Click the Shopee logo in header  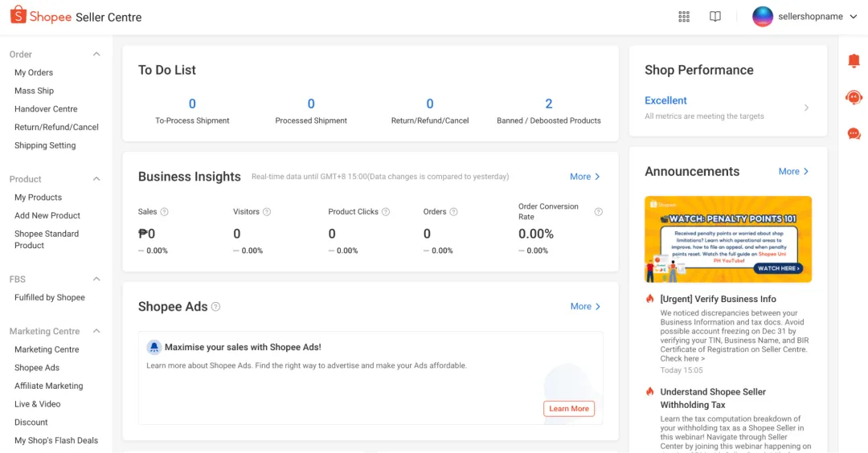41,17
